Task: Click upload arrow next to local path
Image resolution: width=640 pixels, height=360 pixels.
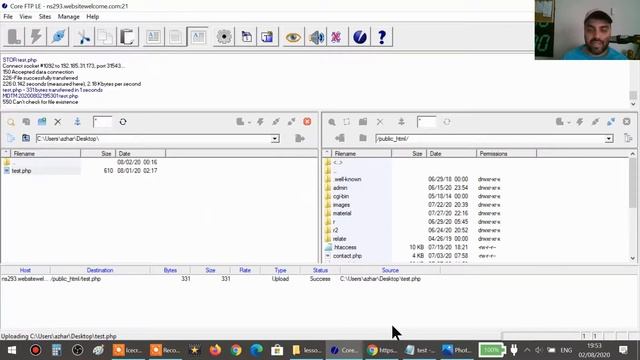Action: click(x=300, y=139)
